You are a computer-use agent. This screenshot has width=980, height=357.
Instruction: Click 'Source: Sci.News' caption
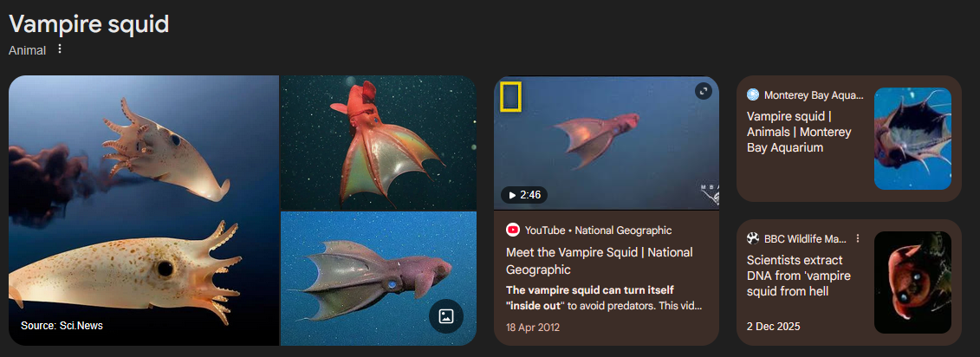(x=62, y=325)
